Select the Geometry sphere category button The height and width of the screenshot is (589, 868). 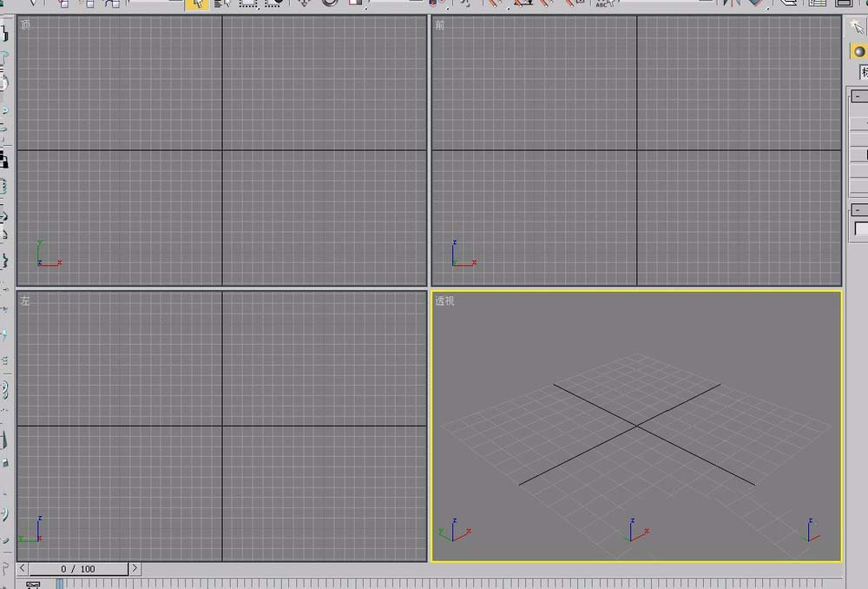(x=858, y=51)
